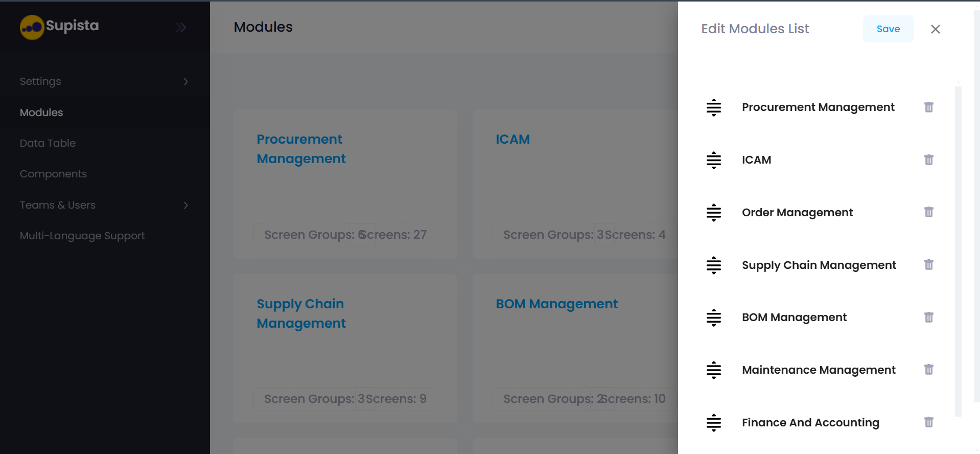Save the edited modules list
The image size is (980, 454).
tap(888, 29)
